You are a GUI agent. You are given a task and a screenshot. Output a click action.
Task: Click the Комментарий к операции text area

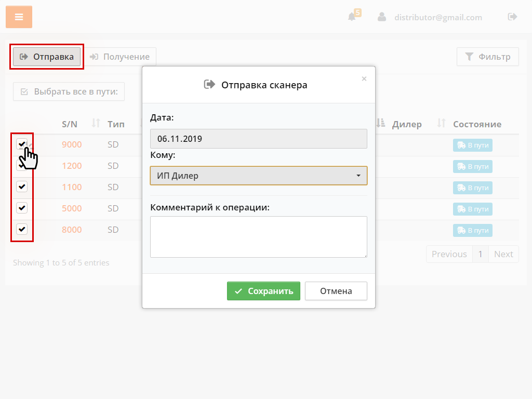tap(258, 237)
